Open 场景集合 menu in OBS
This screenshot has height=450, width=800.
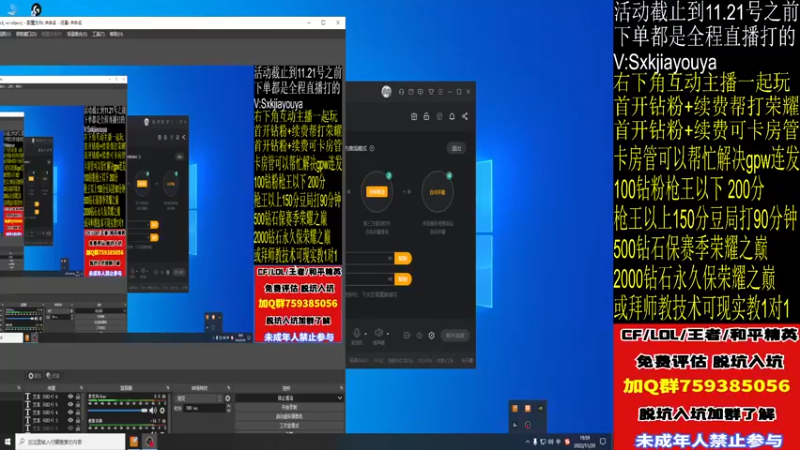click(77, 34)
